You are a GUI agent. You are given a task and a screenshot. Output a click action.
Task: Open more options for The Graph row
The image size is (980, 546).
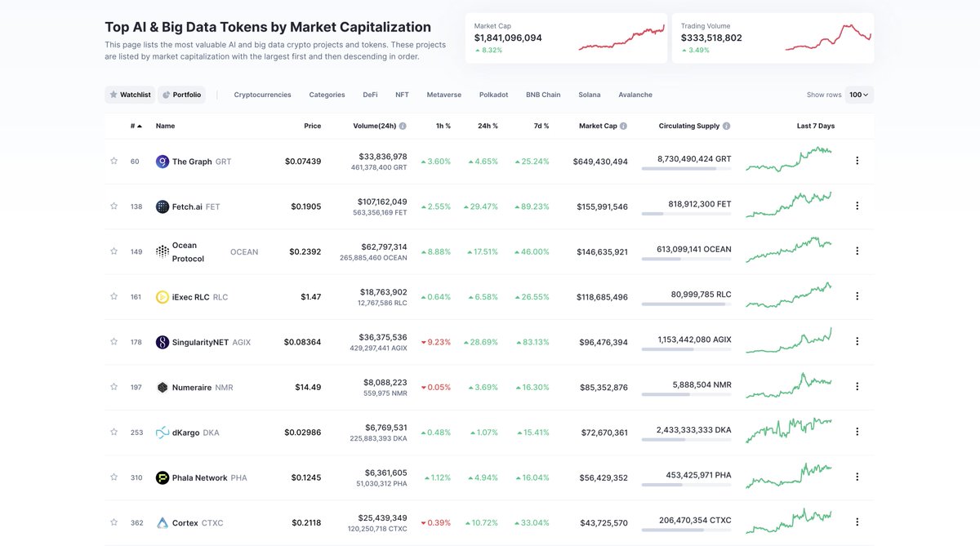pyautogui.click(x=857, y=161)
